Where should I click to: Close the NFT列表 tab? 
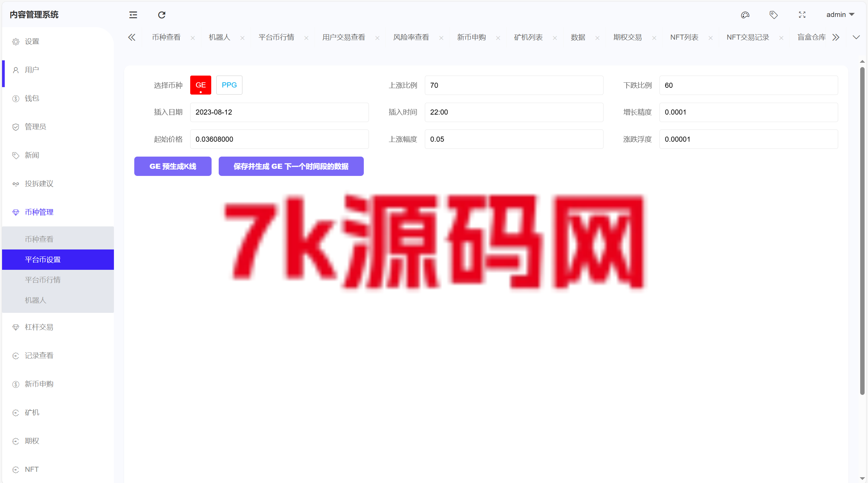(710, 38)
